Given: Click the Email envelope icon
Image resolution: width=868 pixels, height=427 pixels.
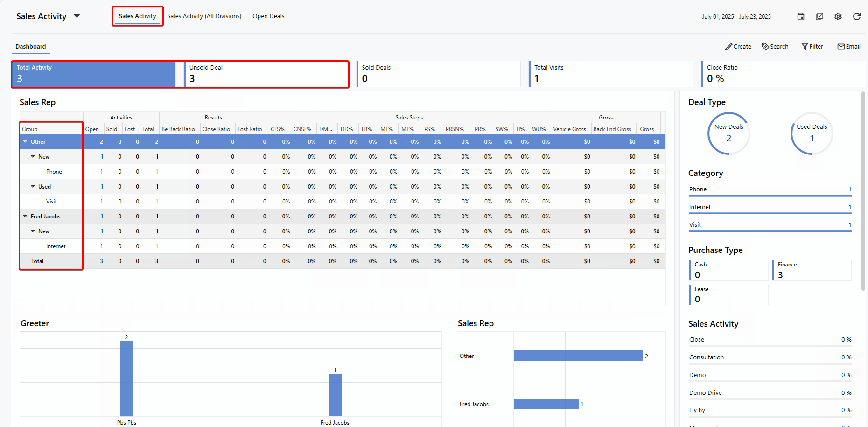Looking at the screenshot, I should point(841,47).
